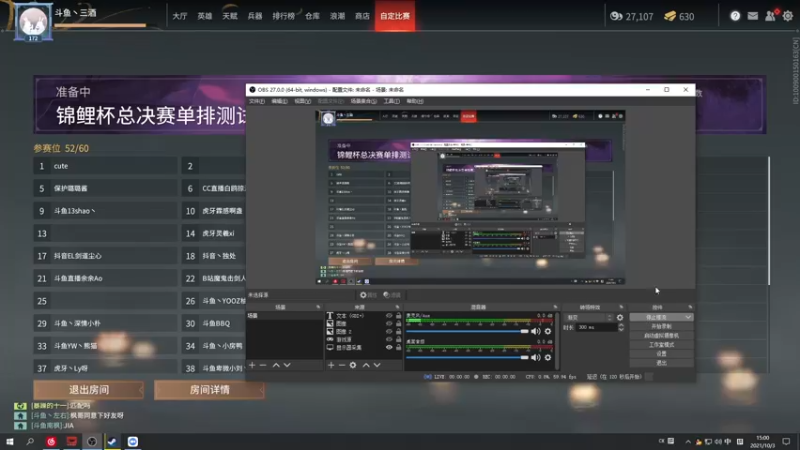Image resolution: width=800 pixels, height=450 pixels.
Task: Enable 工作室模式 in OBS controls
Action: [x=661, y=345]
